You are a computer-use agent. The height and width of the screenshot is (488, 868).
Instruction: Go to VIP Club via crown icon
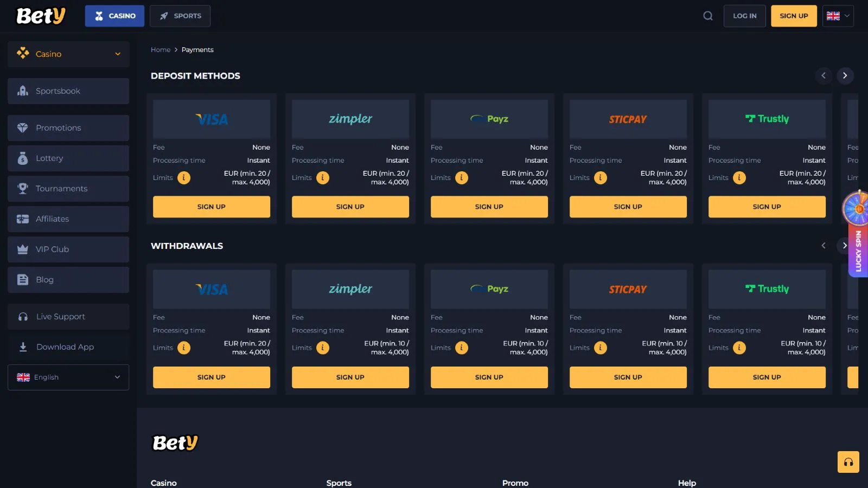click(x=23, y=249)
